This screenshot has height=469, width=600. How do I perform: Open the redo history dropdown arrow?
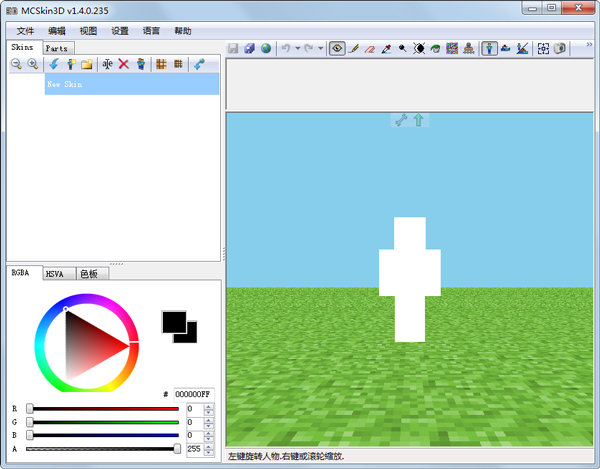click(x=321, y=48)
